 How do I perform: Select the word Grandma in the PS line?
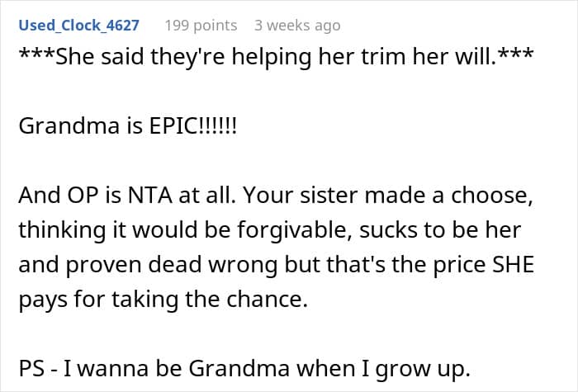(239, 368)
